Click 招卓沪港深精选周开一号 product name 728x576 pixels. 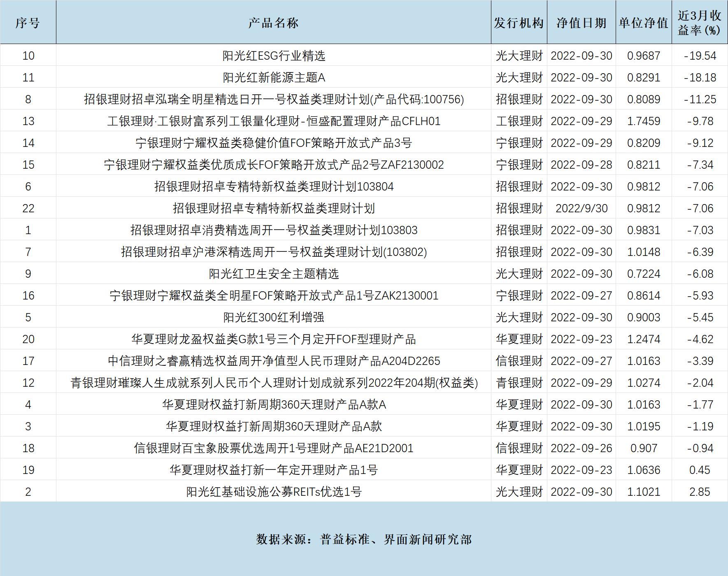[x=274, y=252]
